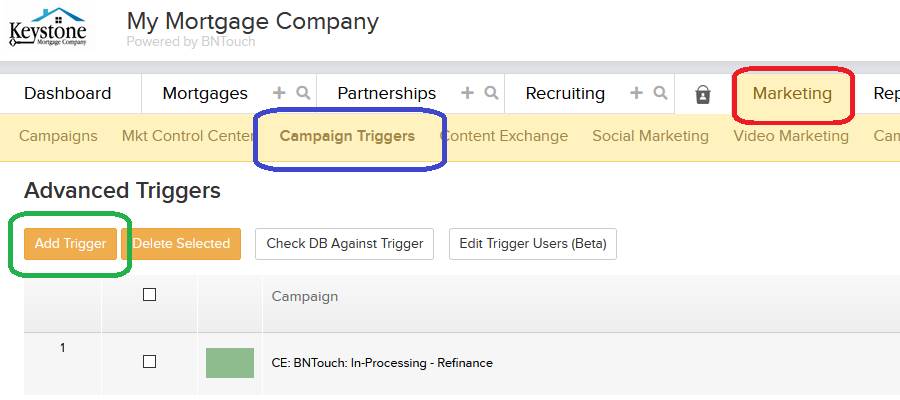
Task: Click the Keystone Mortgage Company logo
Action: [x=48, y=28]
